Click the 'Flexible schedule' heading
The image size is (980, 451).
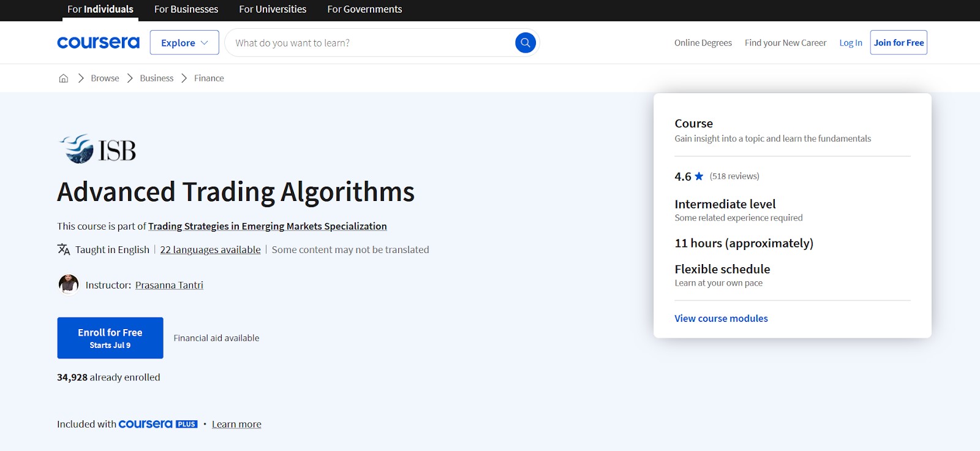[722, 269]
